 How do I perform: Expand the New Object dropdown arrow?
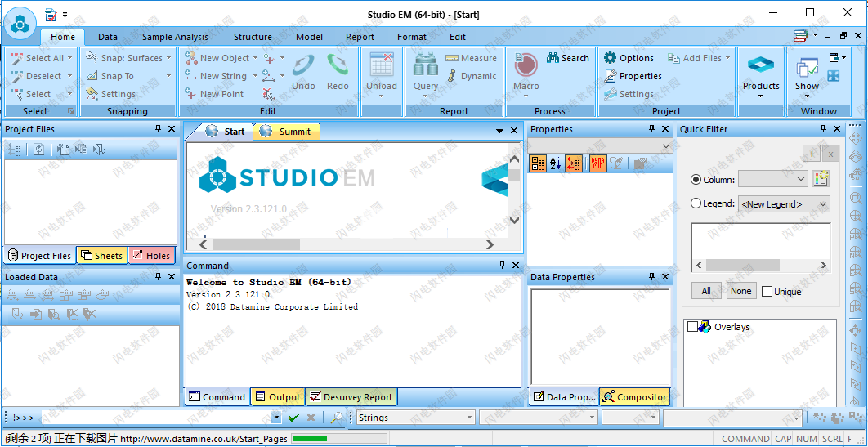click(255, 57)
